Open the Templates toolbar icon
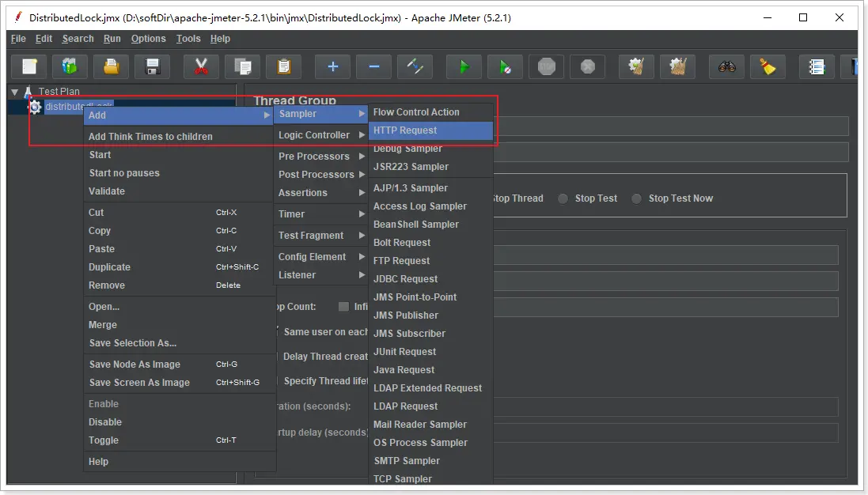The height and width of the screenshot is (495, 868). (70, 67)
